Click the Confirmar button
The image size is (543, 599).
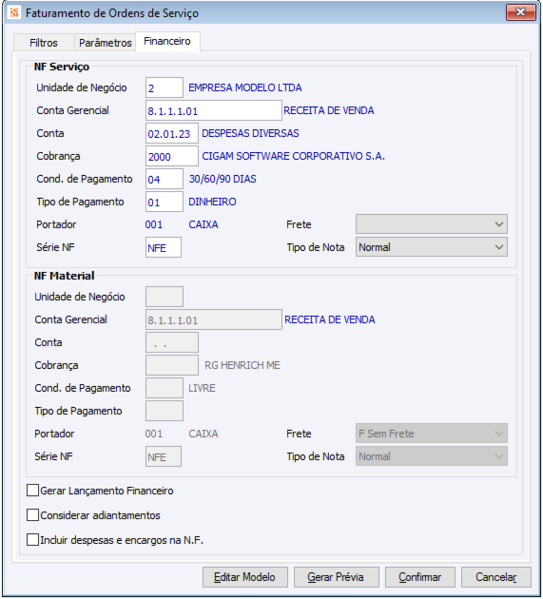[x=420, y=577]
